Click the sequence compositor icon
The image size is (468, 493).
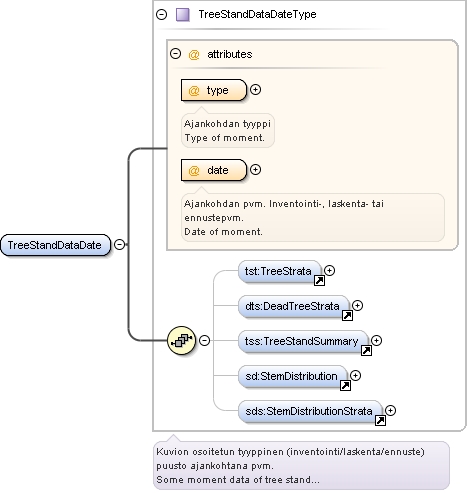tap(181, 340)
